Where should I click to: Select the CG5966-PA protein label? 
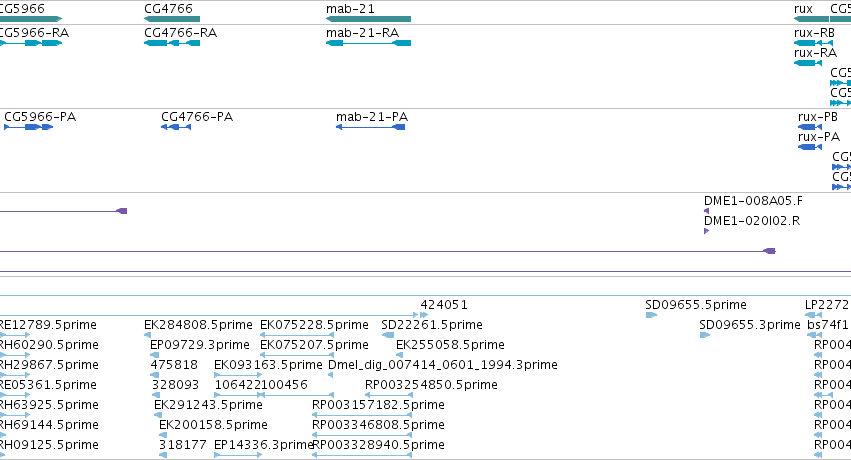[x=40, y=117]
